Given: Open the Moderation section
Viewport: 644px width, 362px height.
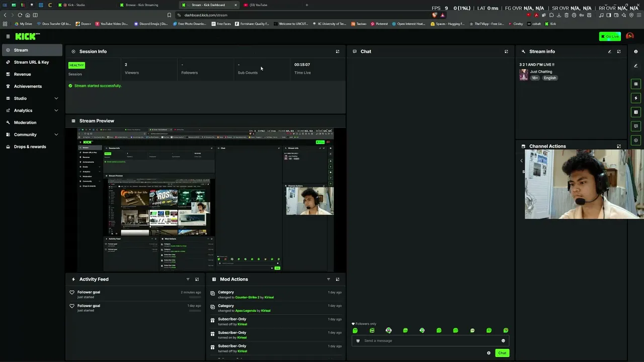Looking at the screenshot, I should point(32,123).
